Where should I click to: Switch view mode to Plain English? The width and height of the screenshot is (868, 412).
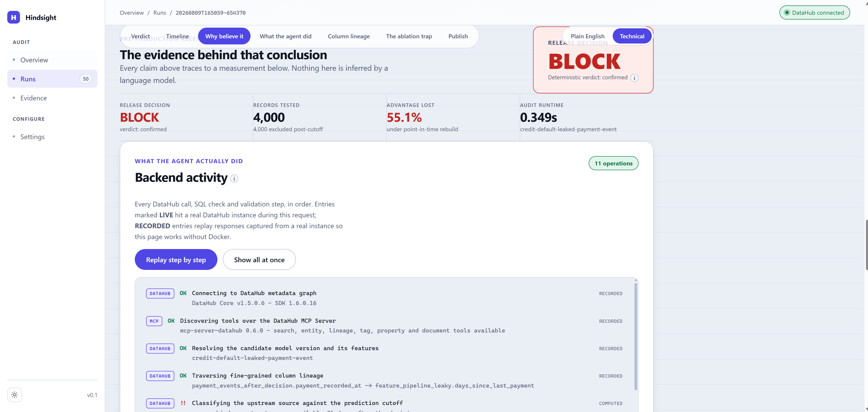pos(587,36)
